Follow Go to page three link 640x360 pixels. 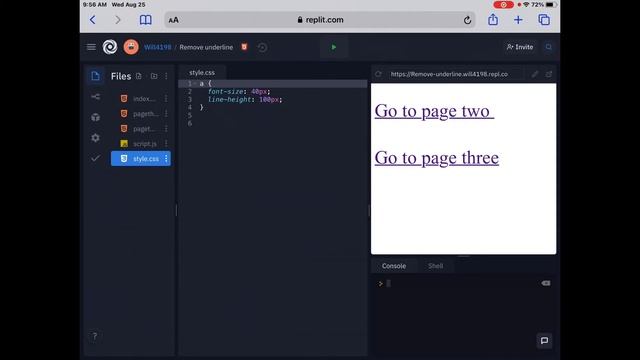437,158
